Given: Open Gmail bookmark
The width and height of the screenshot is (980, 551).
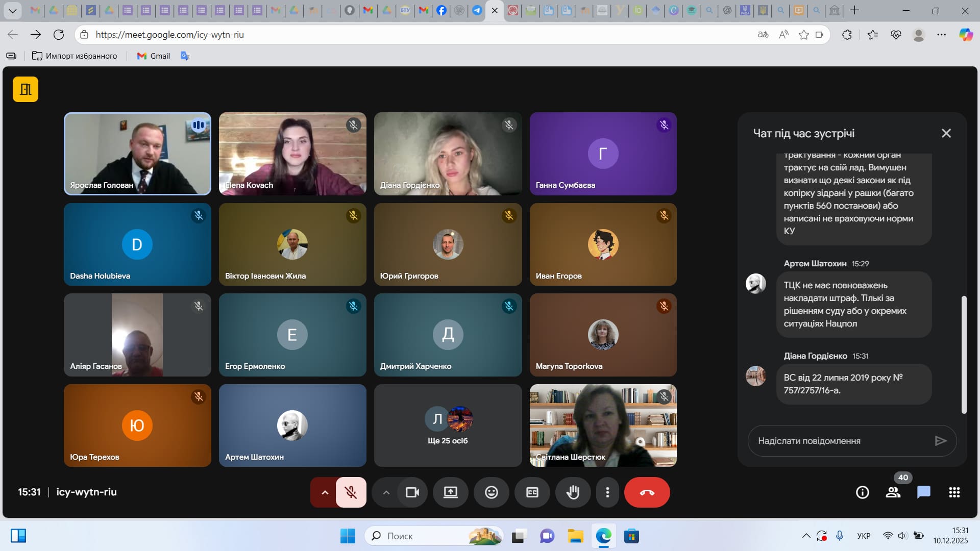Looking at the screenshot, I should pos(154,56).
